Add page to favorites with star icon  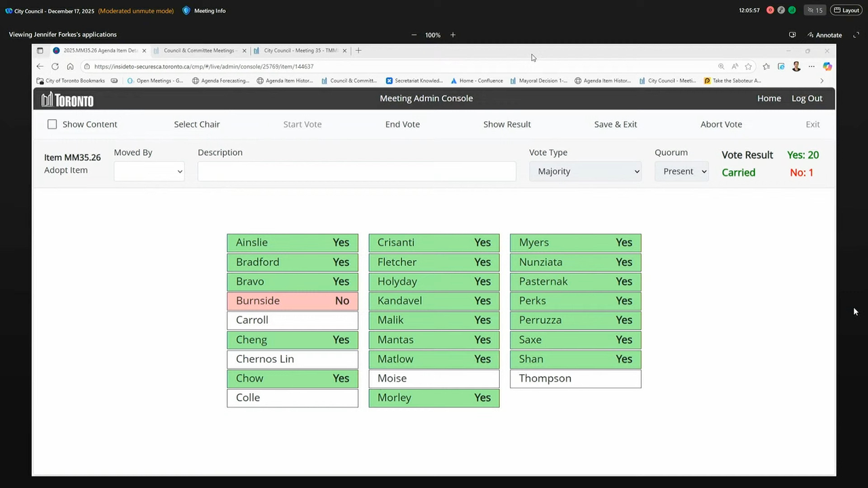(x=749, y=66)
